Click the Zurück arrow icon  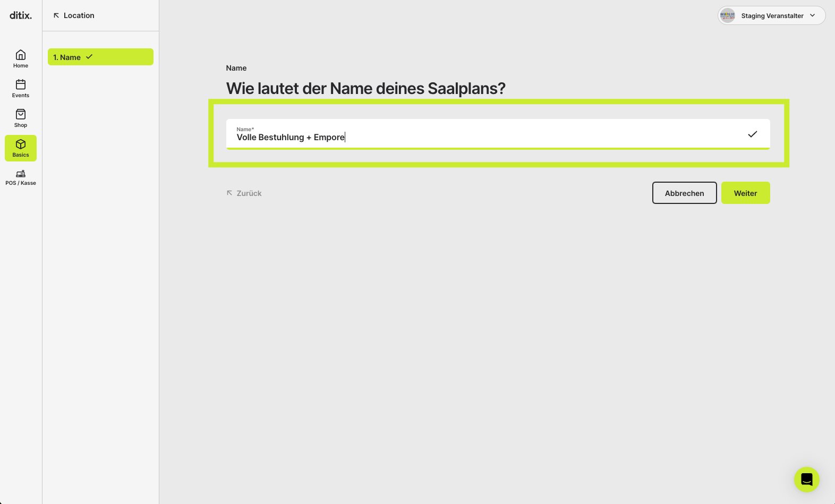tap(229, 193)
